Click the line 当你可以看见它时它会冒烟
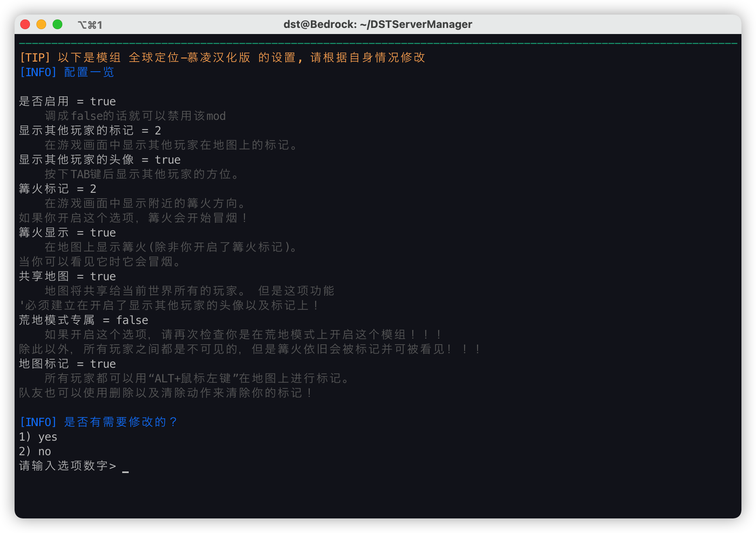 tap(100, 262)
